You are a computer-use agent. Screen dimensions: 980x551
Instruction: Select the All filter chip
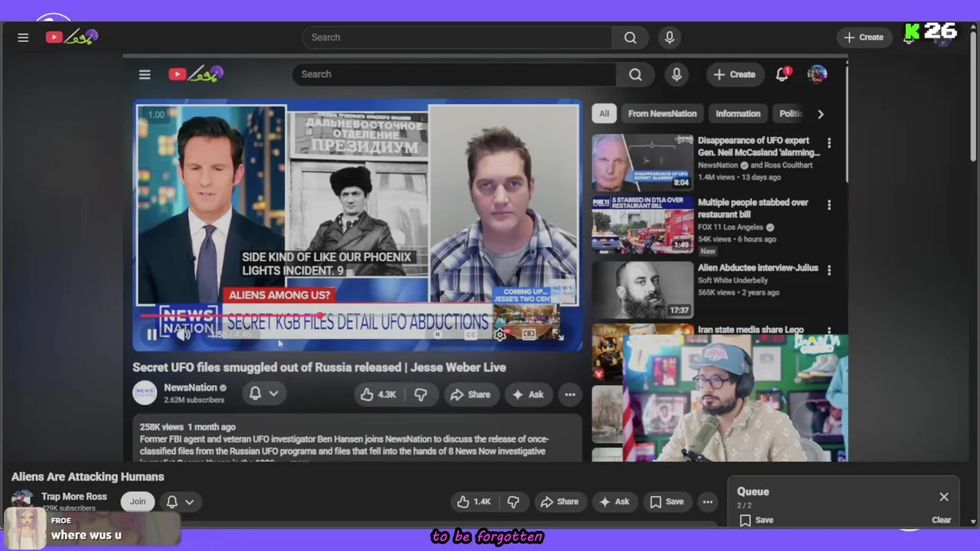(x=604, y=113)
